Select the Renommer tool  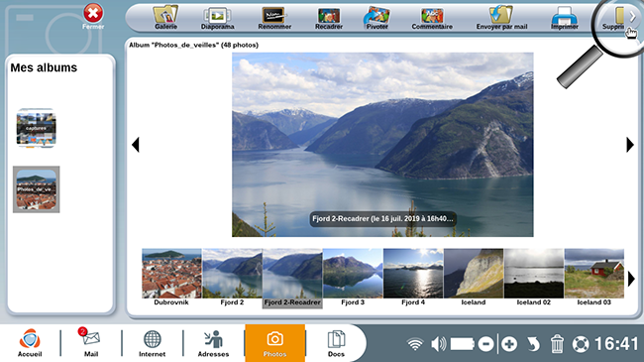(274, 18)
